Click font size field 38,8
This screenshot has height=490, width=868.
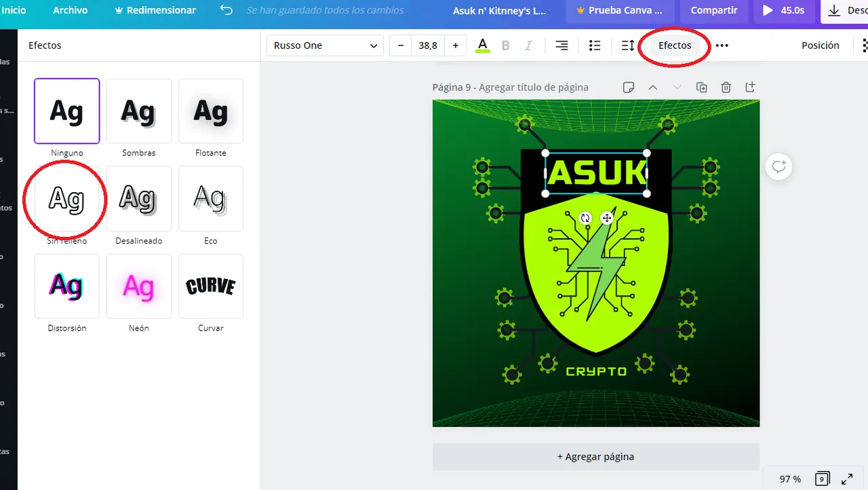[x=428, y=45]
